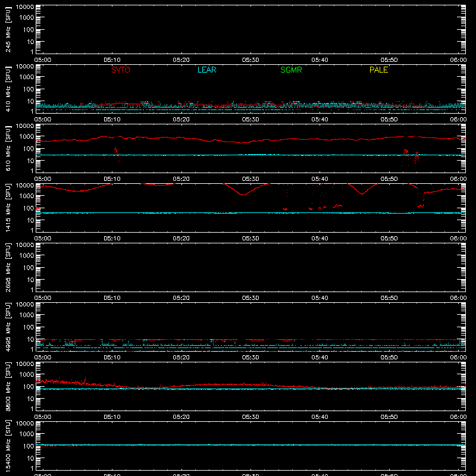Click the 100 tick on 410 MHz axis
This screenshot has width=476, height=476.
[x=29, y=89]
